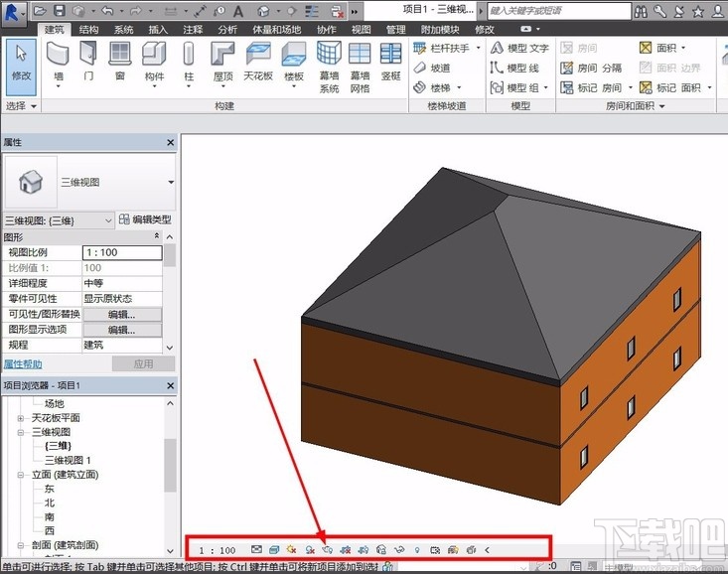
Task: Switch to the Structure (结构) ribbon tab
Action: point(88,30)
